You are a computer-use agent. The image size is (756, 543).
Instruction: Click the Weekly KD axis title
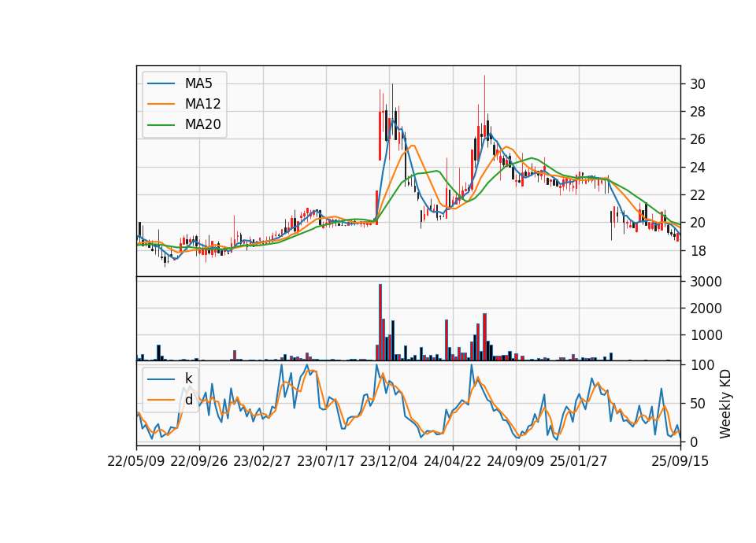[x=725, y=404]
